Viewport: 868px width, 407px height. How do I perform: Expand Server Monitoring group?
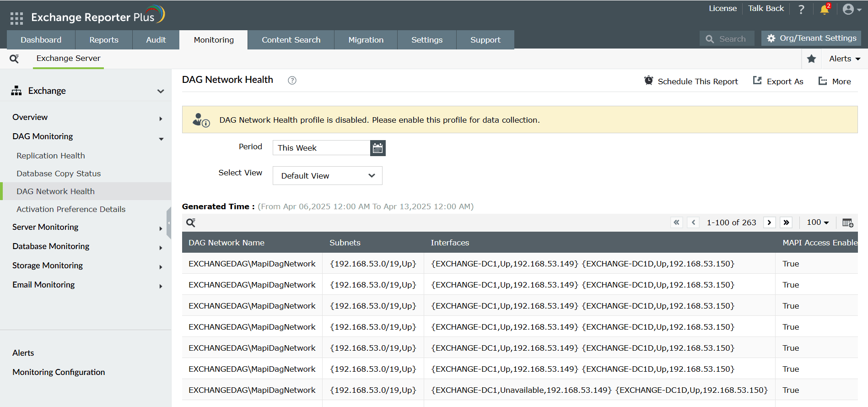tap(161, 228)
